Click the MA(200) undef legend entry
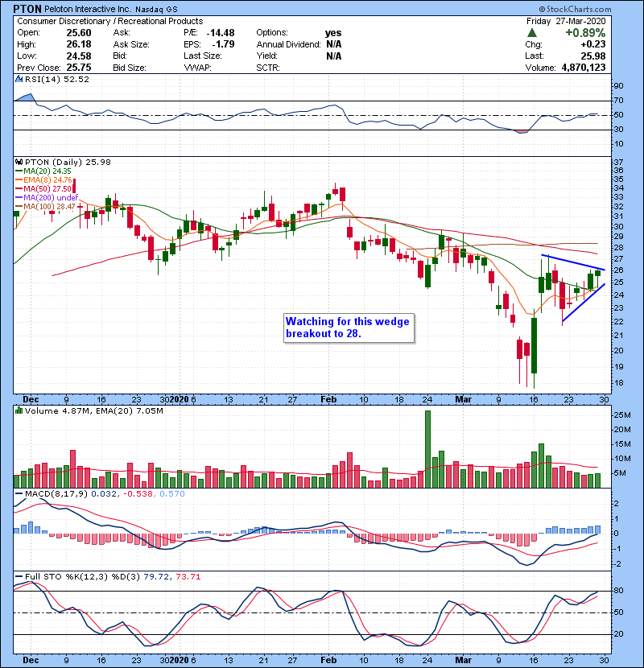 (51, 198)
